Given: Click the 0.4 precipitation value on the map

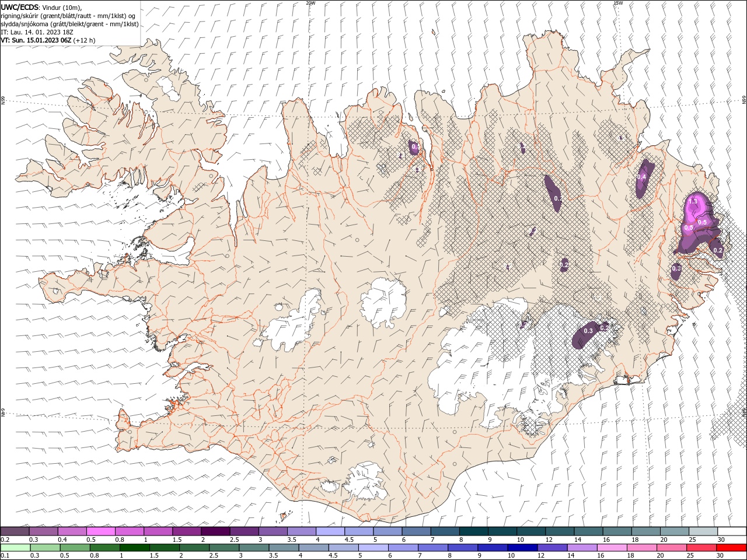Looking at the screenshot, I should click(641, 177).
